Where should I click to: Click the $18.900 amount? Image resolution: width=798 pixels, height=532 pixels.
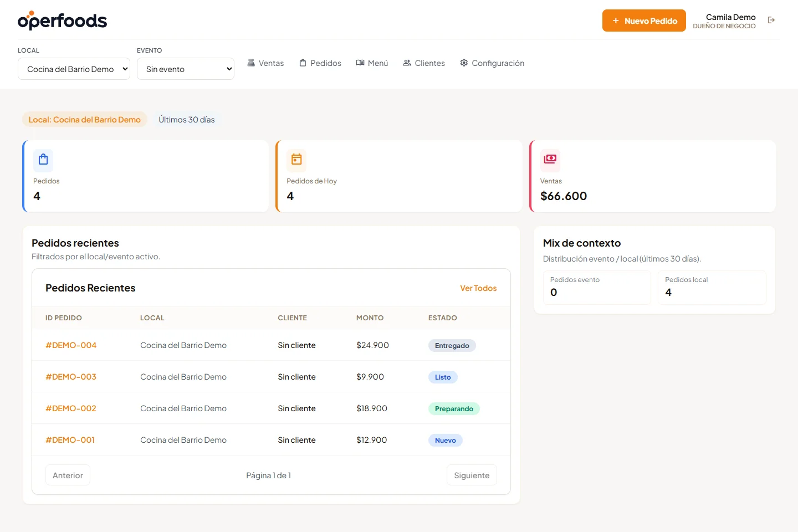(372, 408)
